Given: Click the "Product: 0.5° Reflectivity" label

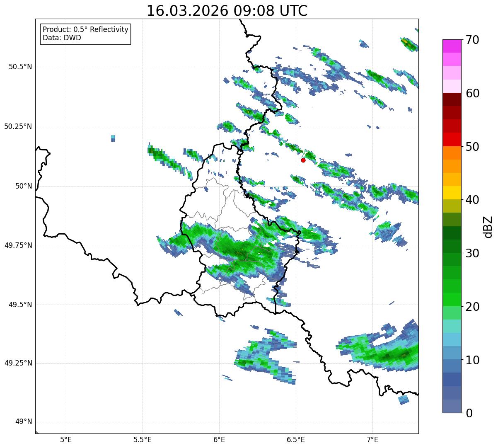Looking at the screenshot, I should coord(85,29).
